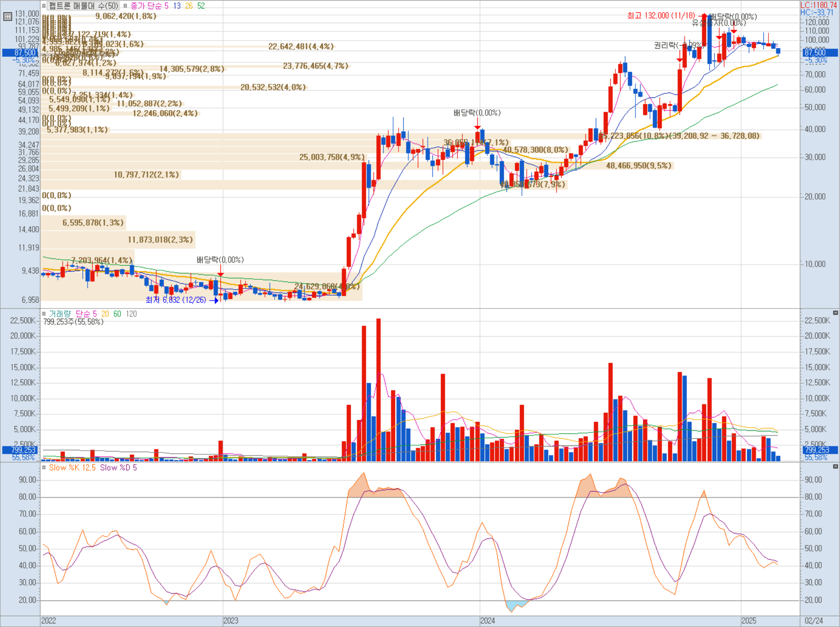The image size is (840, 627).
Task: Click the 배당락(0,00%) marker near 2024
Action: [x=477, y=113]
